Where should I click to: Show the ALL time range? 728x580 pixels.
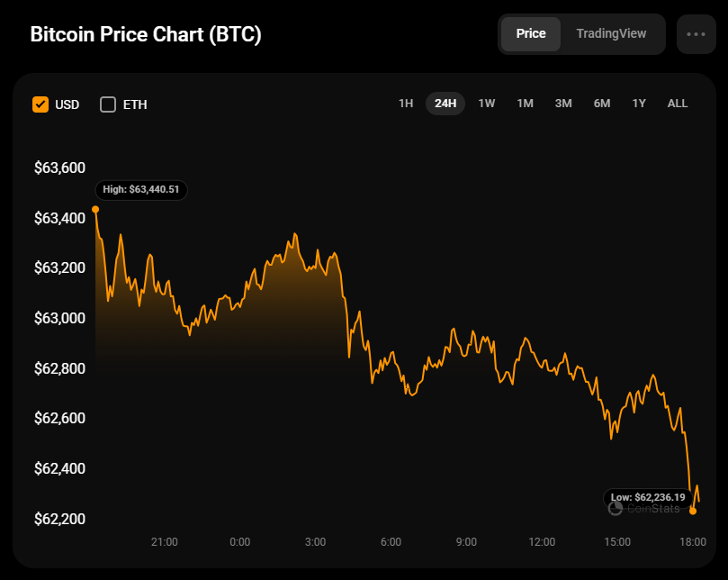coord(678,104)
